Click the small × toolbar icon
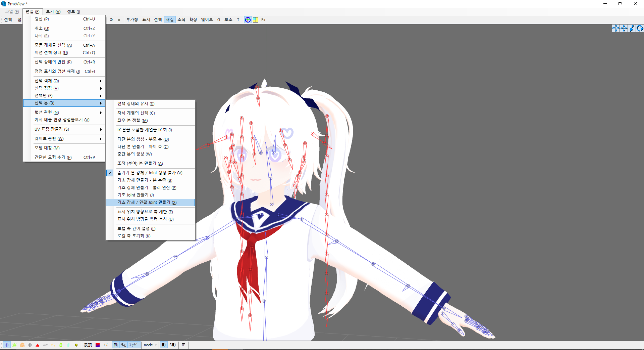 pos(119,20)
